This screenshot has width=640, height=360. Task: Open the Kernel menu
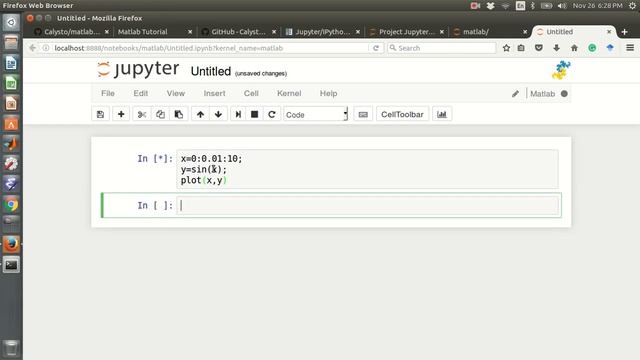289,93
